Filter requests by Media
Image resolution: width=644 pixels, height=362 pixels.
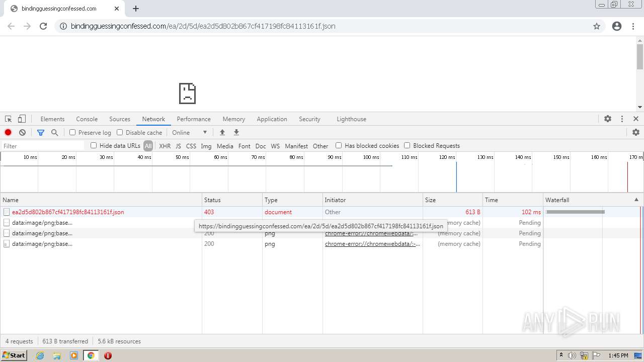pos(225,146)
